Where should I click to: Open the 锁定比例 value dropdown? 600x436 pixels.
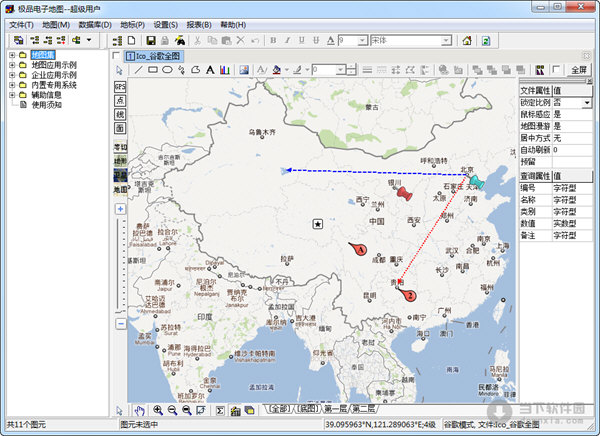tap(587, 103)
